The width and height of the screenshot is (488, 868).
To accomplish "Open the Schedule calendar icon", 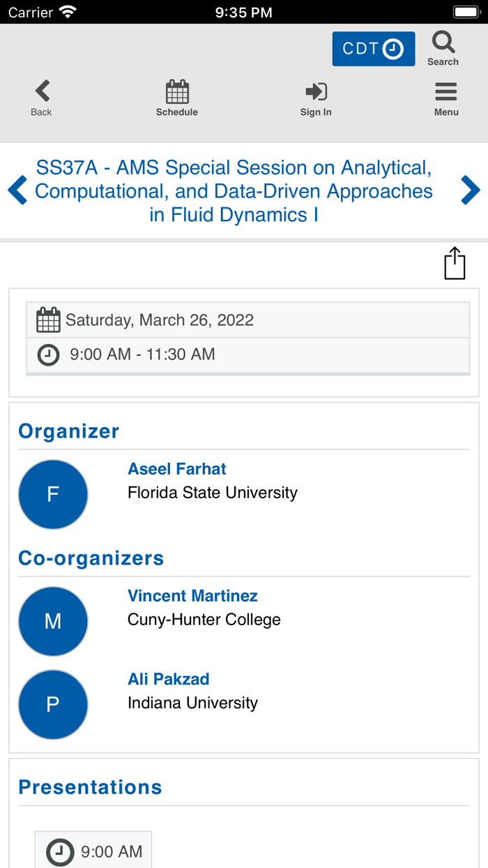I will 177,92.
